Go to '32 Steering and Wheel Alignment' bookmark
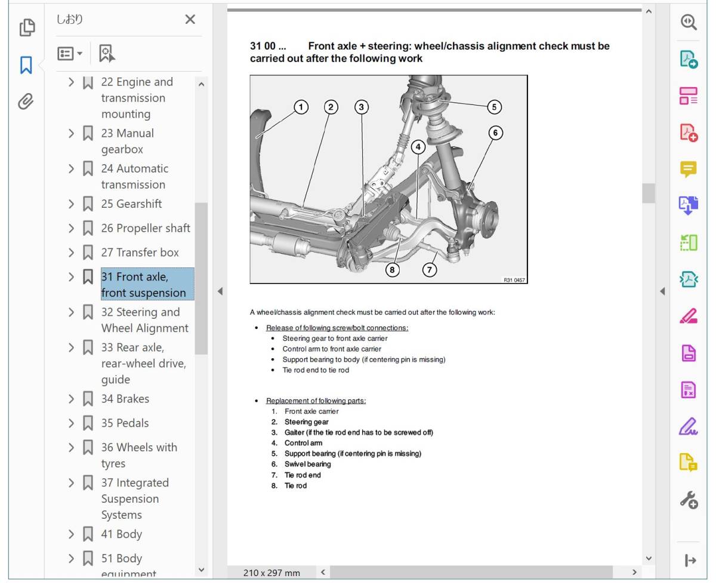 pyautogui.click(x=144, y=320)
